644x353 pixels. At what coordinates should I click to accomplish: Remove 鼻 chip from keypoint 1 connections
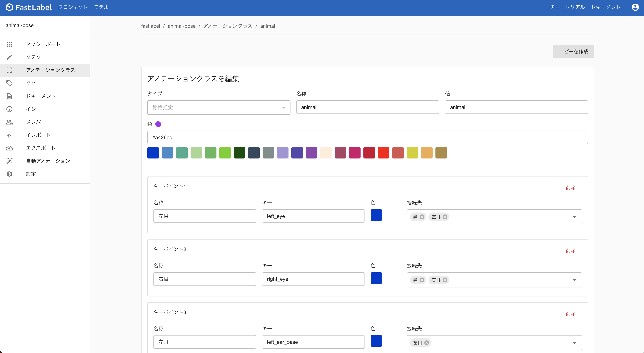(x=422, y=217)
